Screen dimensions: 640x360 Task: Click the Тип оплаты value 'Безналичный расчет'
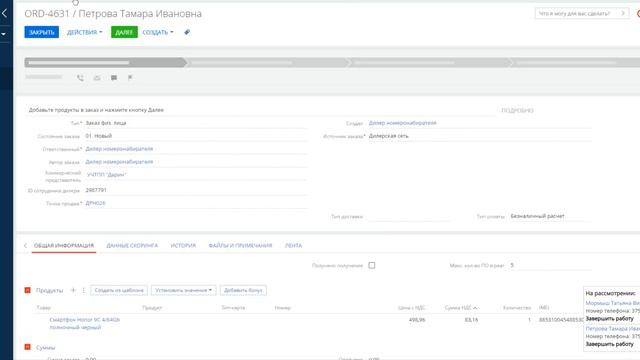pos(537,216)
